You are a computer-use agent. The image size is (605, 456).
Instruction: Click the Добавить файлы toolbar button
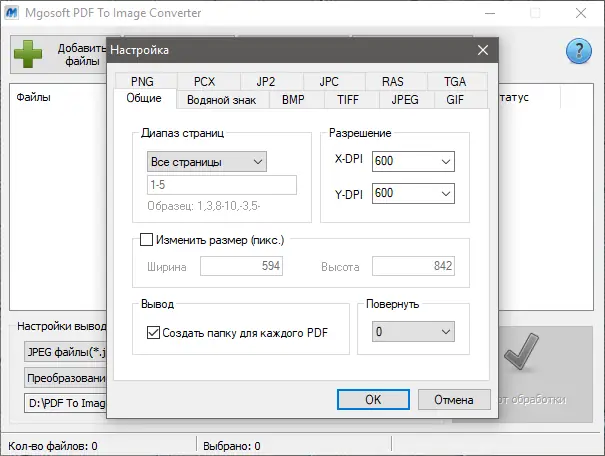(58, 54)
